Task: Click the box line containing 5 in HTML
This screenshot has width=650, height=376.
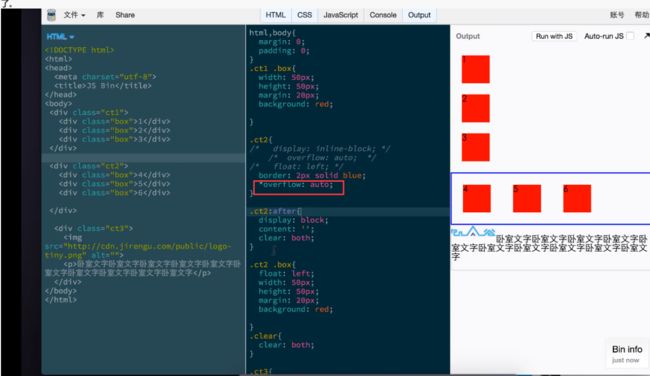Action: click(114, 184)
